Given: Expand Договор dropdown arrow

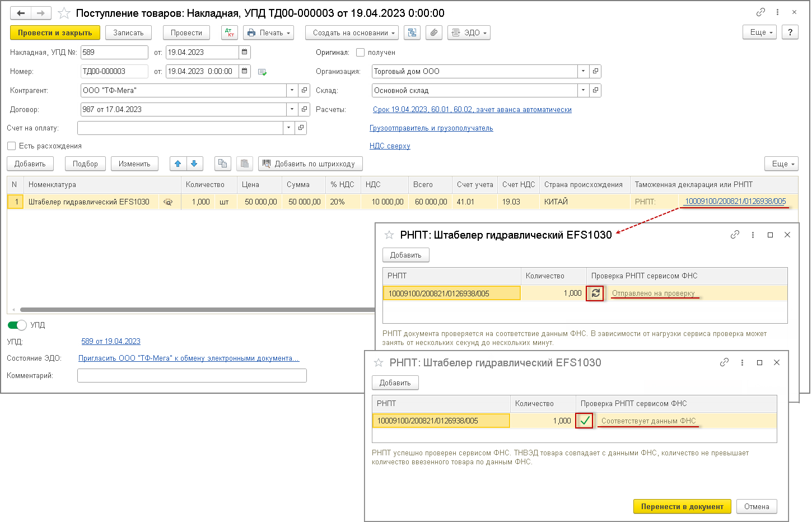Looking at the screenshot, I should tap(293, 109).
